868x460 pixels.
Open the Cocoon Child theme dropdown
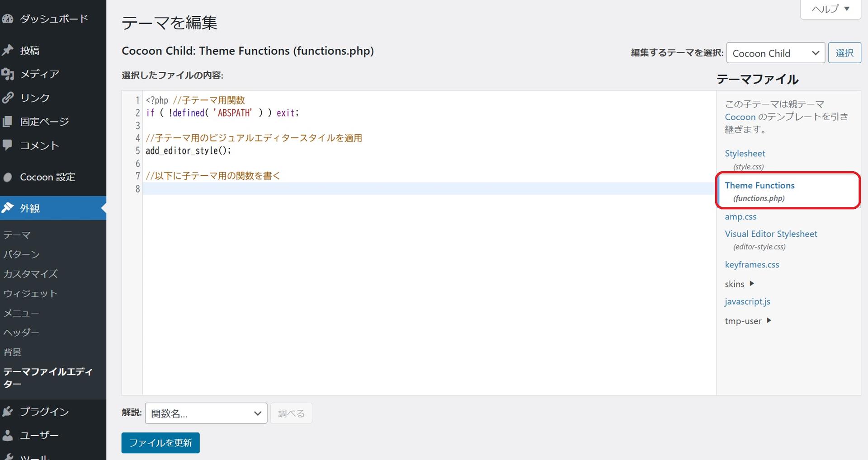point(775,53)
